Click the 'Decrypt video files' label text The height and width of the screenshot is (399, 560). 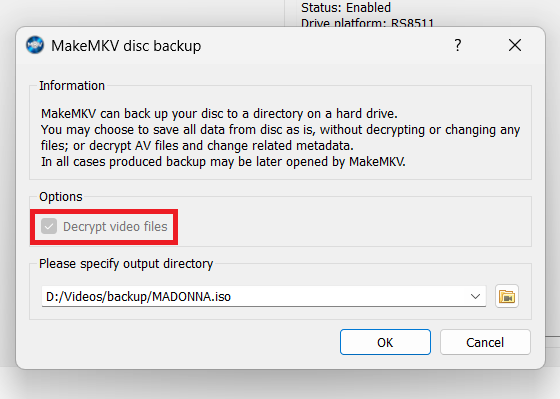click(115, 226)
